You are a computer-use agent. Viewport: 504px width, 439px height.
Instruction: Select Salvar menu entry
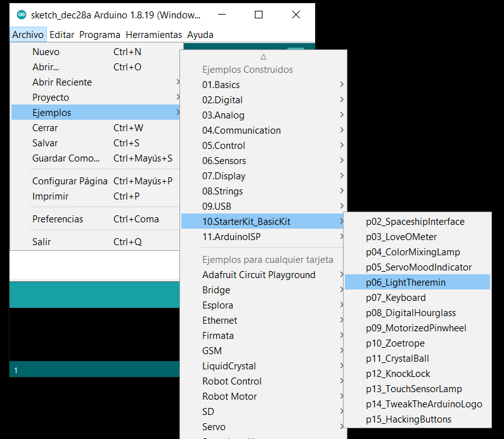(x=95, y=143)
